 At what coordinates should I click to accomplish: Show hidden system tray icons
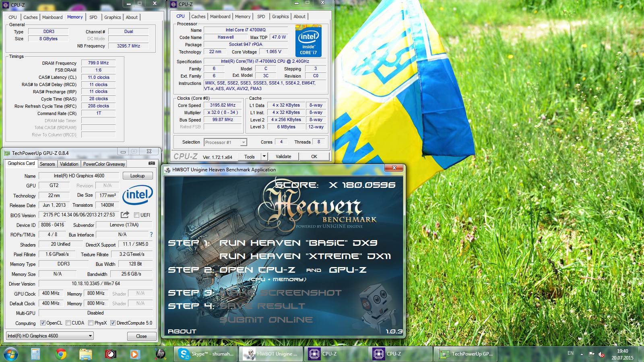pyautogui.click(x=581, y=354)
